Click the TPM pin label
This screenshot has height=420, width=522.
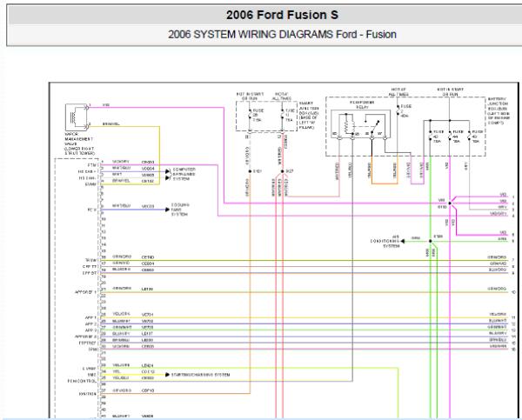pyautogui.click(x=92, y=350)
